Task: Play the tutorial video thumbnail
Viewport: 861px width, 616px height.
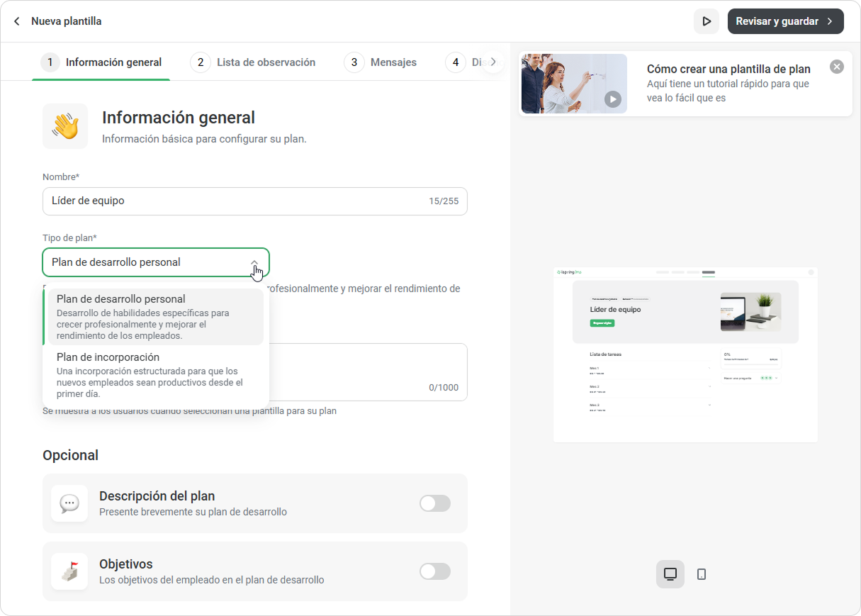Action: tap(613, 99)
